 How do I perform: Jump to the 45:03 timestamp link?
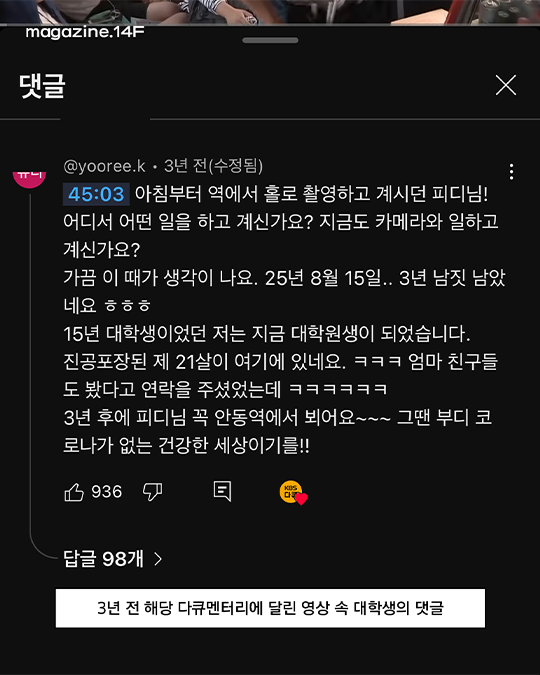(x=96, y=194)
